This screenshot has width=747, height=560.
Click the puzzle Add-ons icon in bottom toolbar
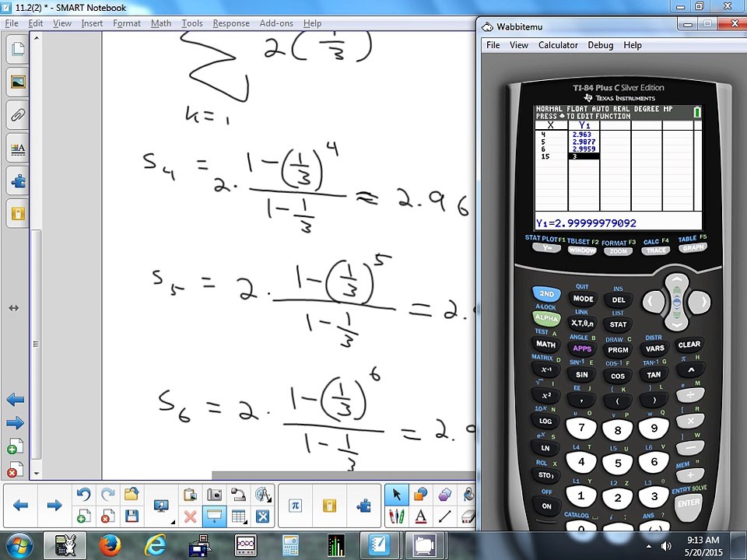pyautogui.click(x=363, y=506)
